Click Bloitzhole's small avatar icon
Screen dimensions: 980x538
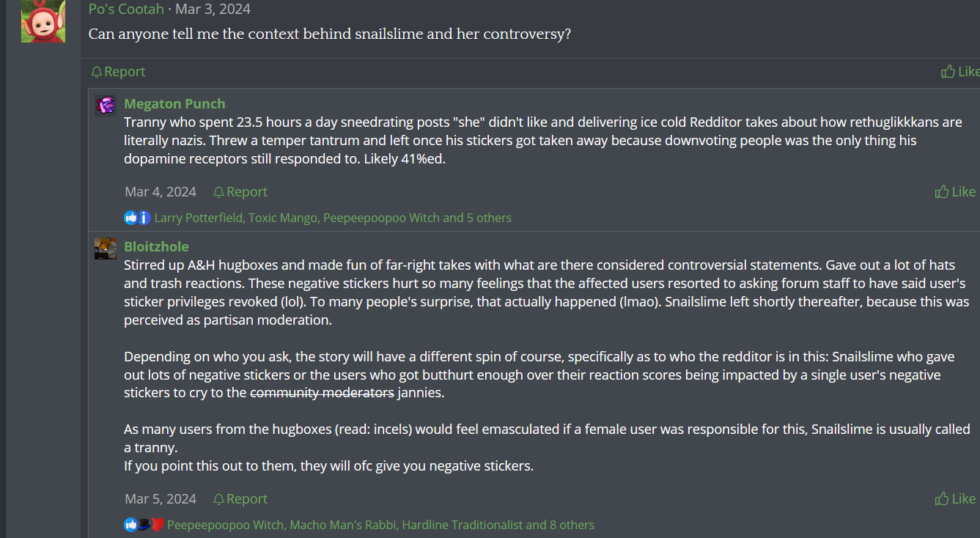106,248
